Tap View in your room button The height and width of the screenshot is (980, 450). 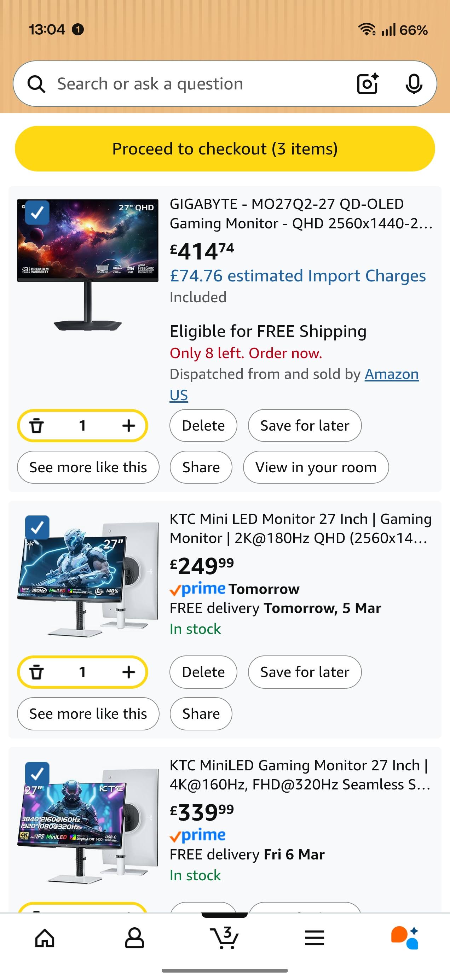[316, 467]
